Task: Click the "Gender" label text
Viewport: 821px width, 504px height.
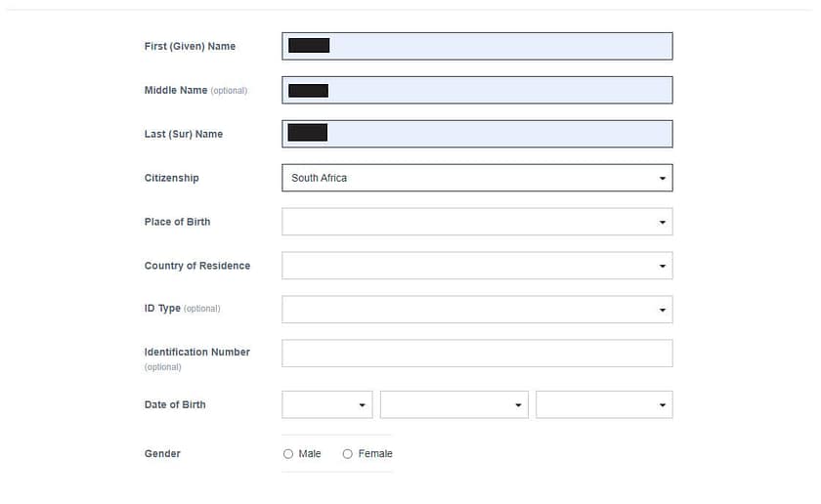Action: [x=162, y=453]
